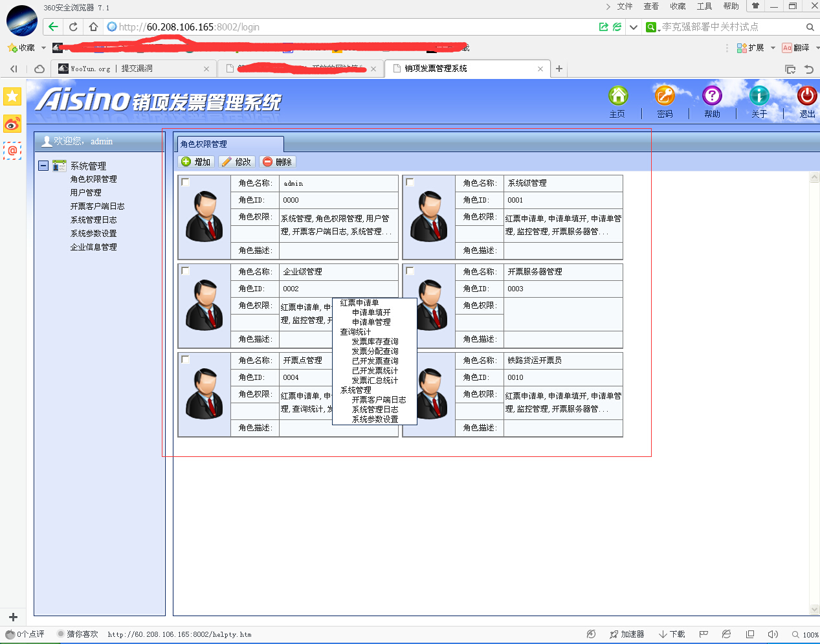Expand the hidden menu chevron before 文件
This screenshot has height=644, width=820.
pyautogui.click(x=608, y=6)
